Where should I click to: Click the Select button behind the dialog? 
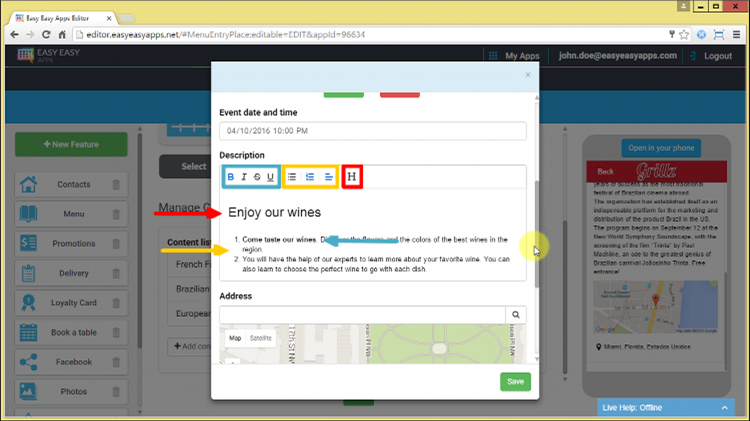tap(186, 166)
